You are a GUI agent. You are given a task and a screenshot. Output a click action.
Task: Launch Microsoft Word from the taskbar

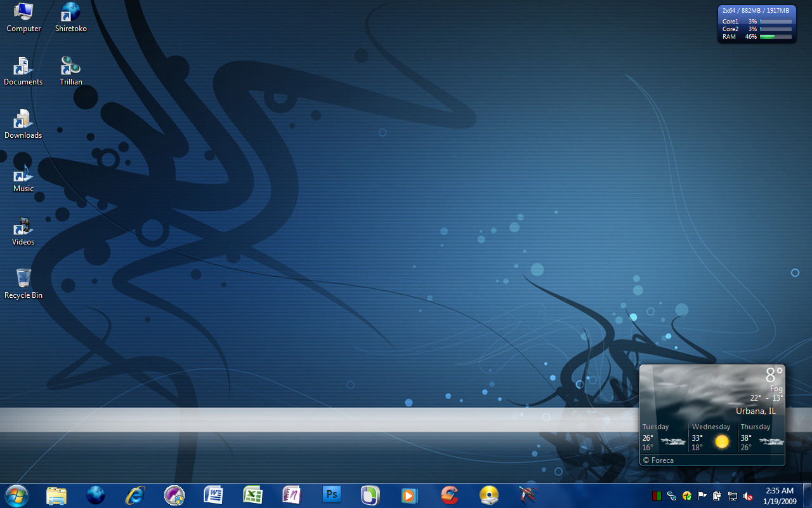click(x=214, y=495)
